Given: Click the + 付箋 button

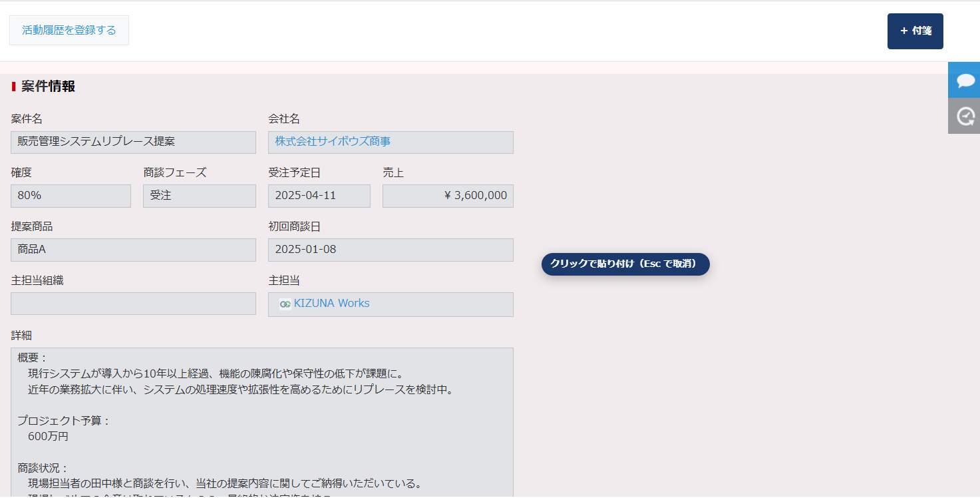Looking at the screenshot, I should point(915,31).
